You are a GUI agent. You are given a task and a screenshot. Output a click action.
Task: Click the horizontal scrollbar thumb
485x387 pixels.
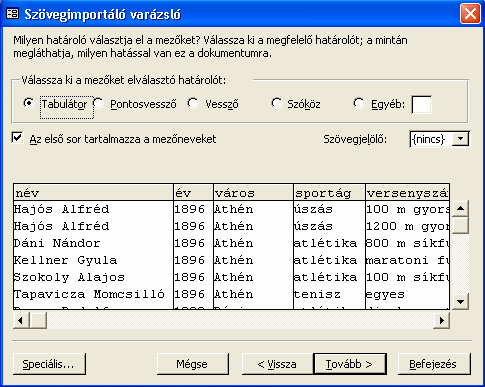click(x=38, y=321)
